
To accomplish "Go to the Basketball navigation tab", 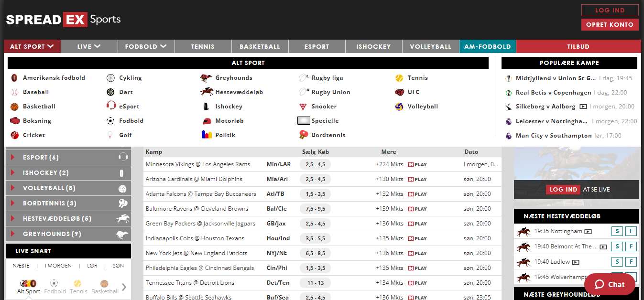I will click(260, 46).
